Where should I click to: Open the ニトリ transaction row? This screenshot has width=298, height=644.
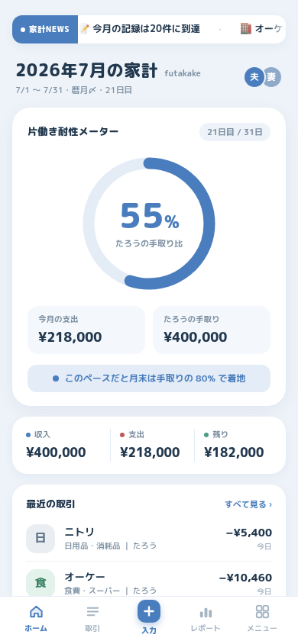(149, 539)
